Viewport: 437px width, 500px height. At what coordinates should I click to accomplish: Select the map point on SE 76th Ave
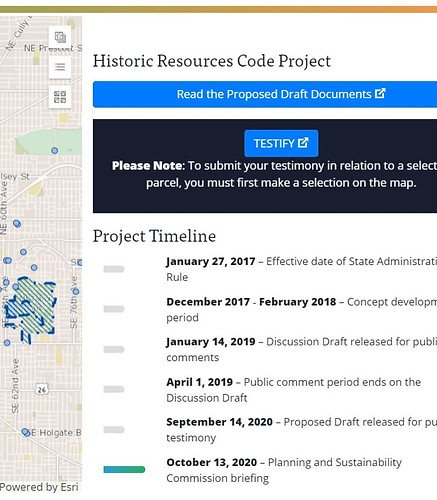[76, 292]
